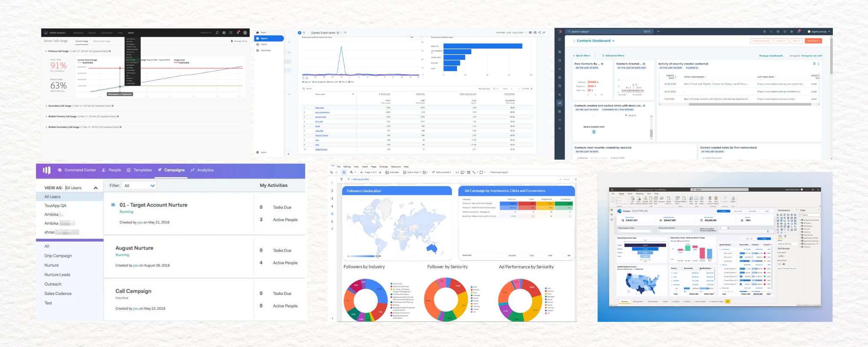Open HubSpot notifications bell
Screen dimensions: 868x347
799,32
